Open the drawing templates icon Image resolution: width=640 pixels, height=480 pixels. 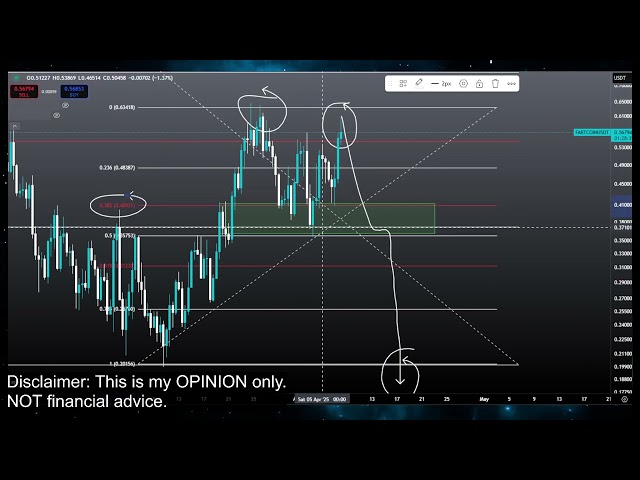coord(403,84)
